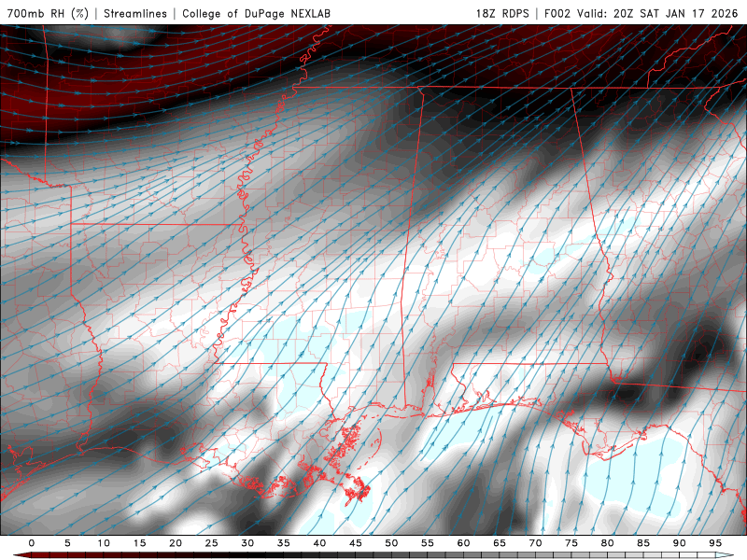The width and height of the screenshot is (747, 560).
Task: Select the '18Z RDPS' model run label
Action: (502, 13)
